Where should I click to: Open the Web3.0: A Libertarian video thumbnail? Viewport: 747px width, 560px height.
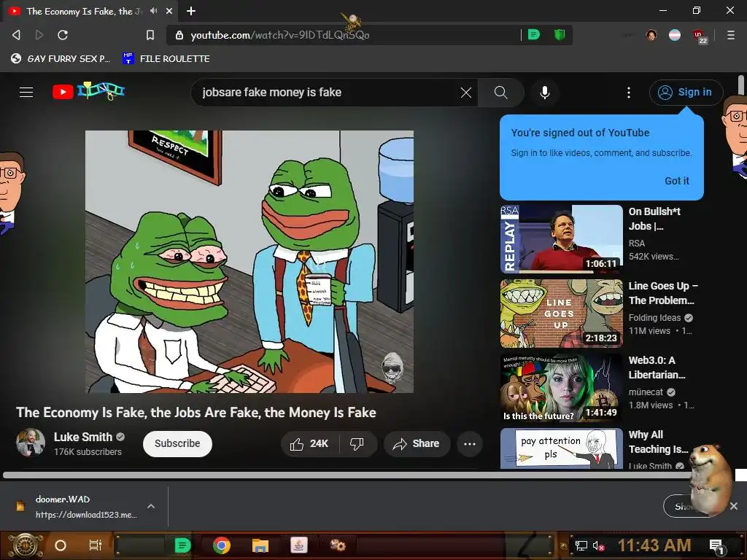(x=561, y=388)
